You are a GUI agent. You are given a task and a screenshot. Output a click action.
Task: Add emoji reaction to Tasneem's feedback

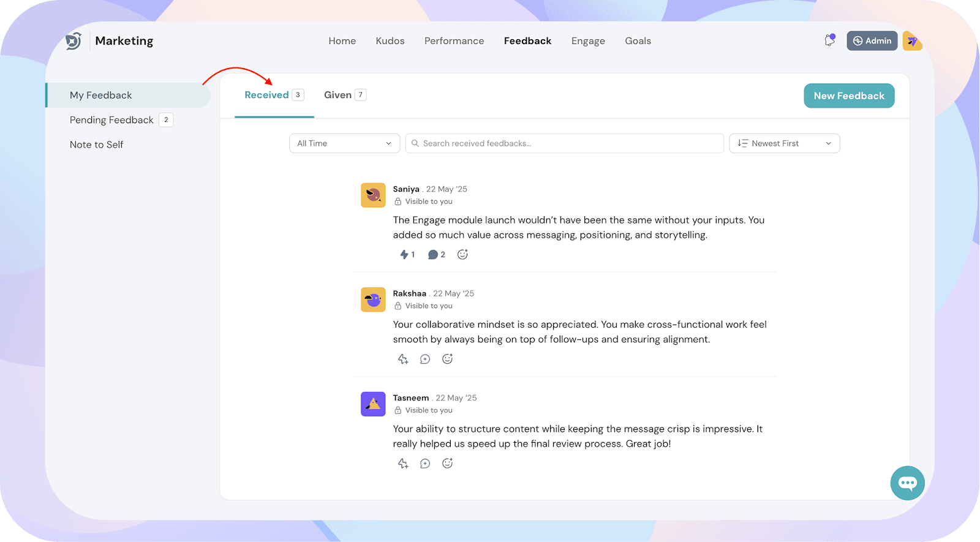point(448,464)
